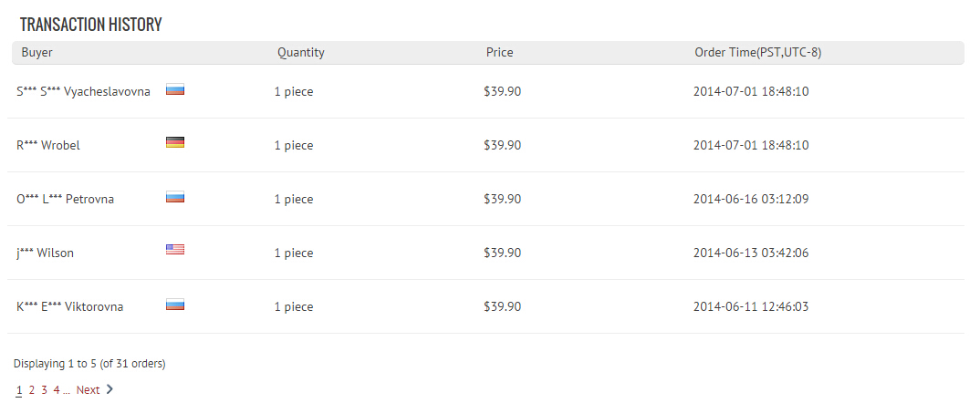Click the Quantity column header
Screen dimensions: 980x403
tap(300, 53)
